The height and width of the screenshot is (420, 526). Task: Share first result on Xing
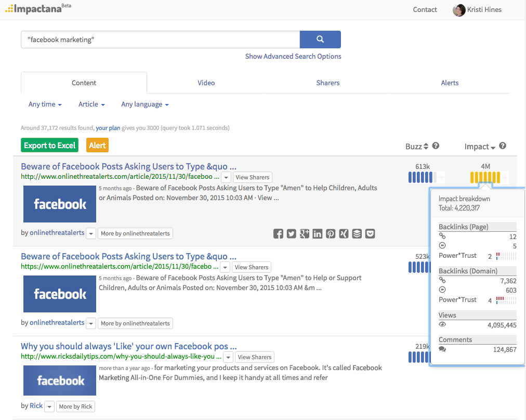(344, 233)
